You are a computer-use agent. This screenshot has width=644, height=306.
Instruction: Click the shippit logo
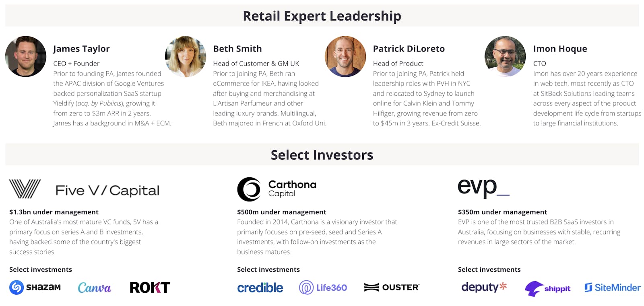547,288
